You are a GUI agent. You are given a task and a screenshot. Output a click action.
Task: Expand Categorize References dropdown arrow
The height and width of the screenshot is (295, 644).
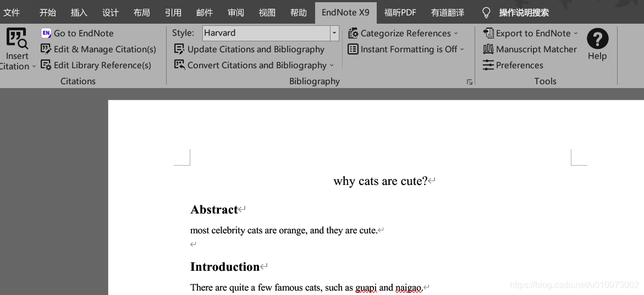click(455, 33)
